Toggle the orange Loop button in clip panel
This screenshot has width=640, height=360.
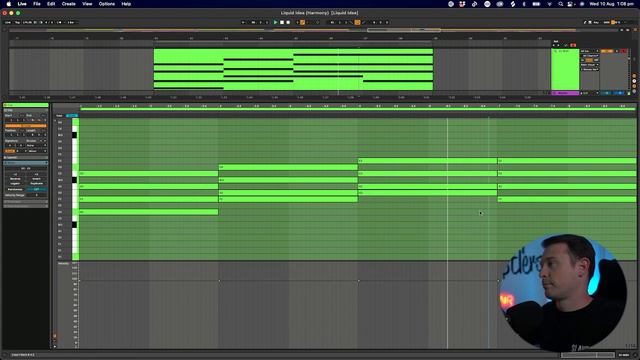click(x=25, y=126)
